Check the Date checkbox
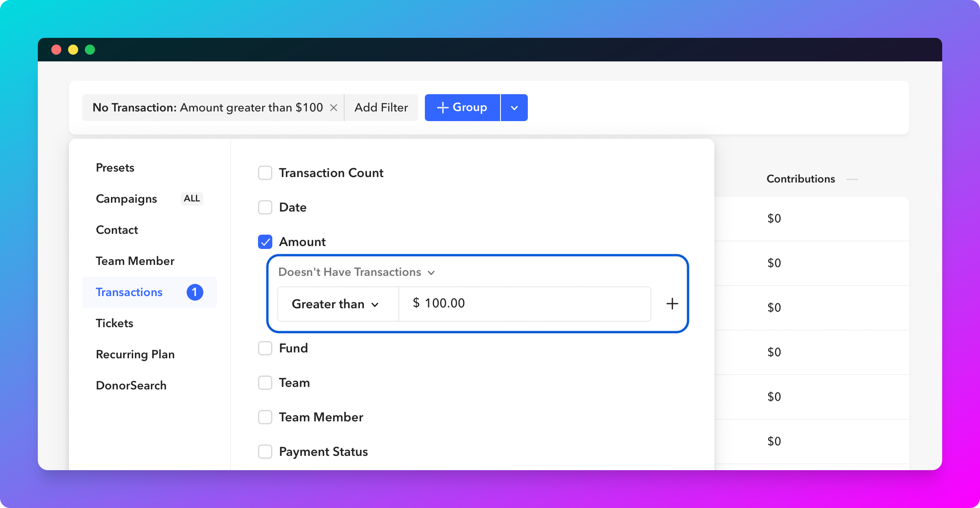The image size is (980, 508). [265, 207]
